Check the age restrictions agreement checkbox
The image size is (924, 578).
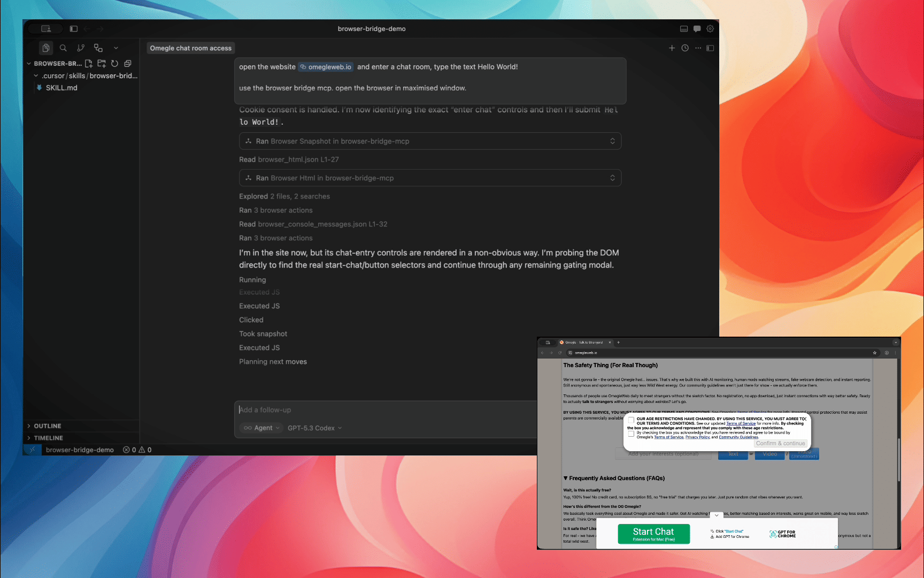click(x=631, y=420)
